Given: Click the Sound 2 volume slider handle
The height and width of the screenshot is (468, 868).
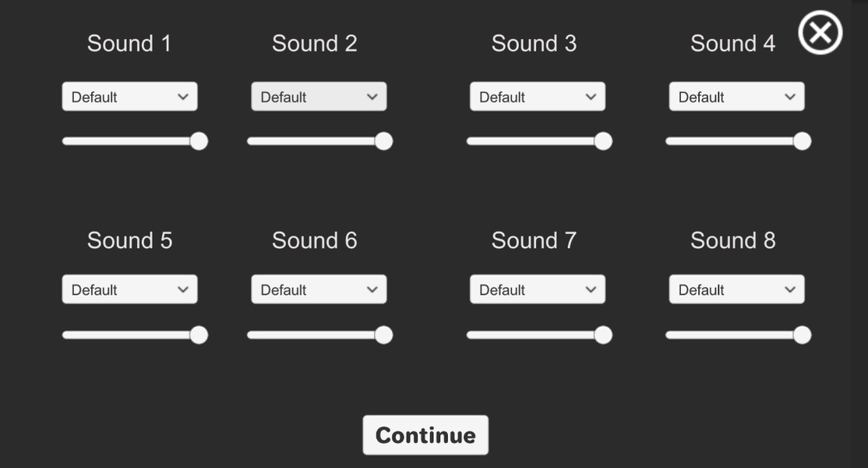Looking at the screenshot, I should 383,141.
